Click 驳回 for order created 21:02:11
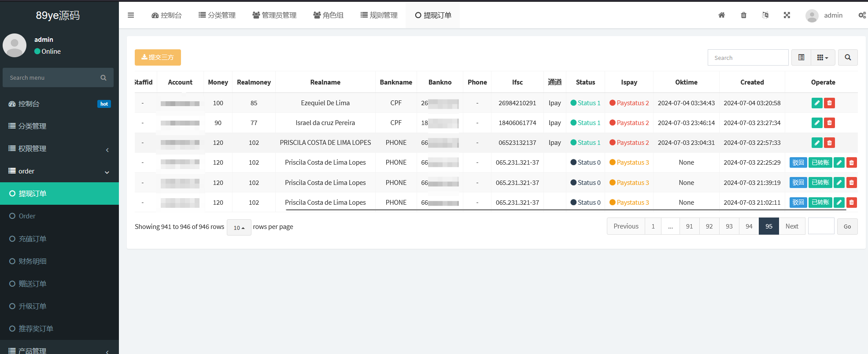 [x=798, y=203]
